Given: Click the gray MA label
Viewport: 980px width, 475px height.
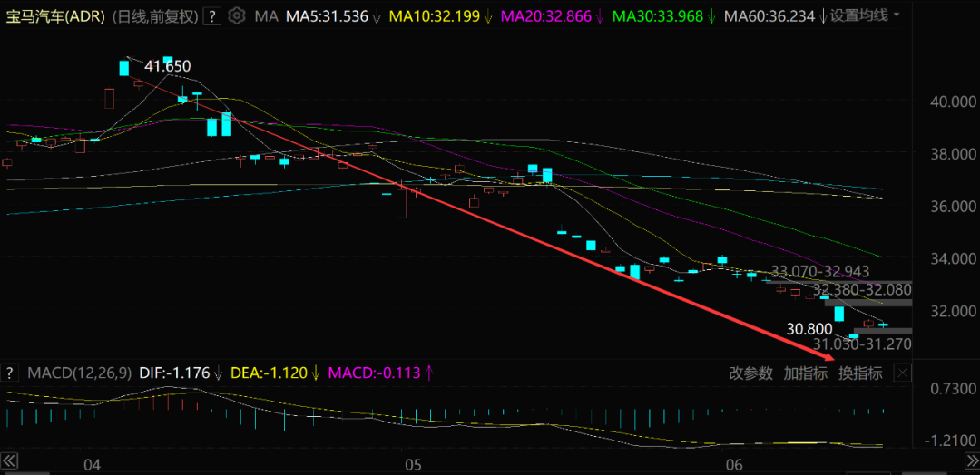Looking at the screenshot, I should pyautogui.click(x=266, y=16).
